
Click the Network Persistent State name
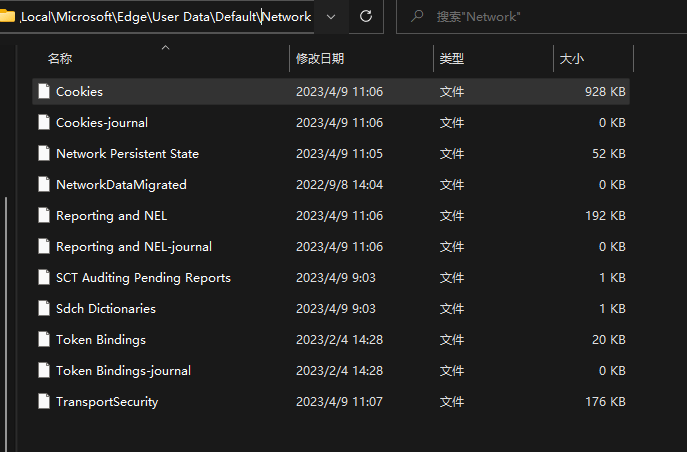click(127, 154)
